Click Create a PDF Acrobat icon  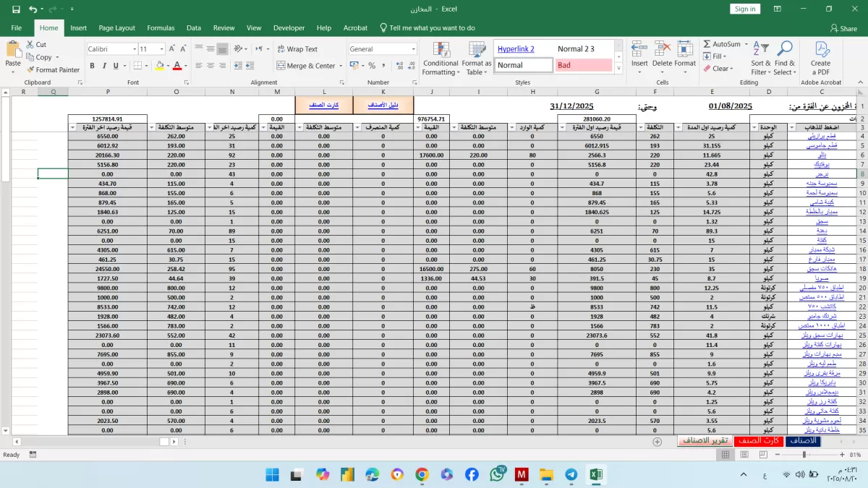pos(821,58)
